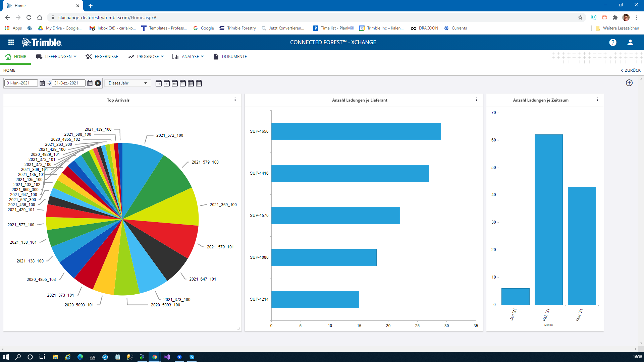The width and height of the screenshot is (644, 362).
Task: Open Anzahl Ladungen je Lieferant options menu
Action: point(476,99)
